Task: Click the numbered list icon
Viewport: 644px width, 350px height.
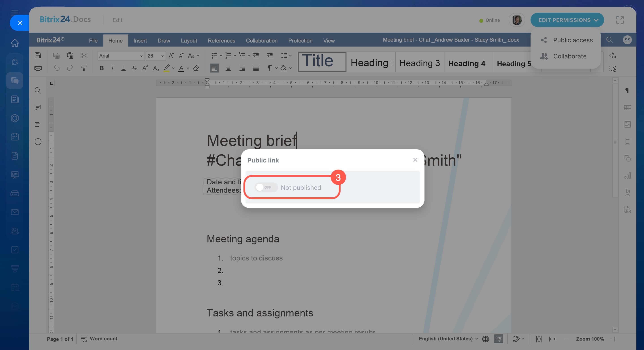Action: (x=228, y=55)
